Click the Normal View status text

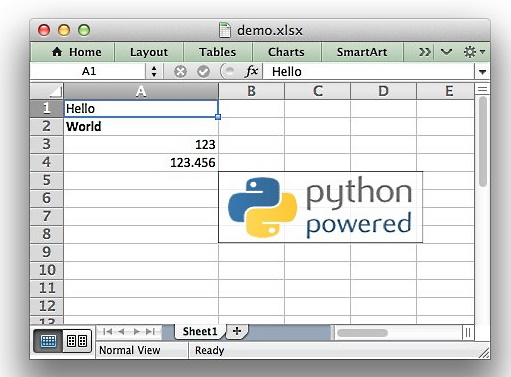130,350
